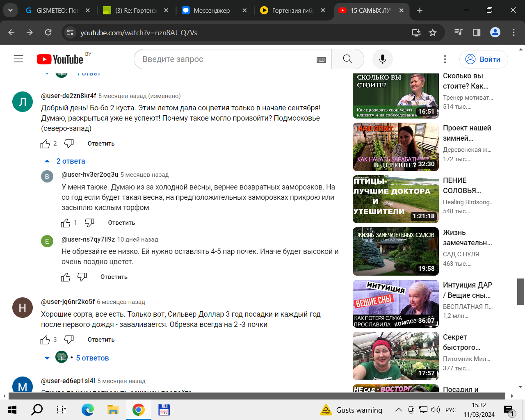This screenshot has width=525, height=420.
Task: Collapse the "2 ответа" replies thread
Action: [x=66, y=161]
